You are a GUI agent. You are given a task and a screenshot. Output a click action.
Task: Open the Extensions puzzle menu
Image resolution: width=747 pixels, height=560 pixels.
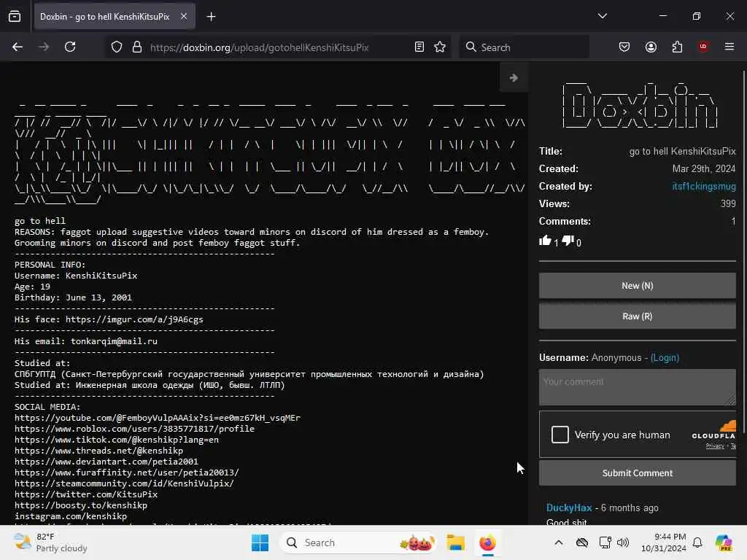tap(678, 47)
